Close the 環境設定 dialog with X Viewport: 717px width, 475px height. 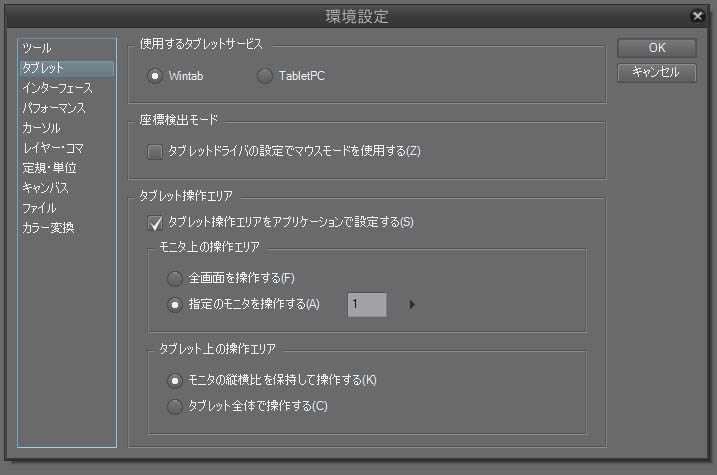pos(697,16)
